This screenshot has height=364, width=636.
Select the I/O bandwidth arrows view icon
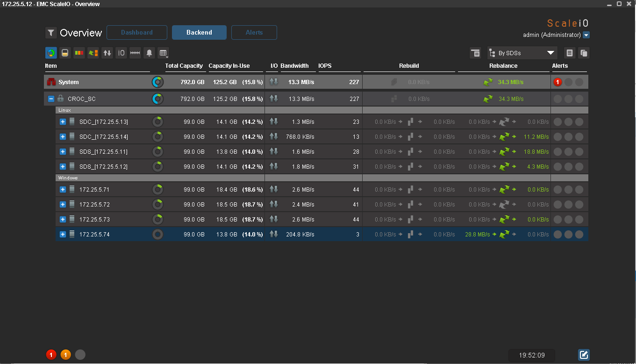point(107,53)
